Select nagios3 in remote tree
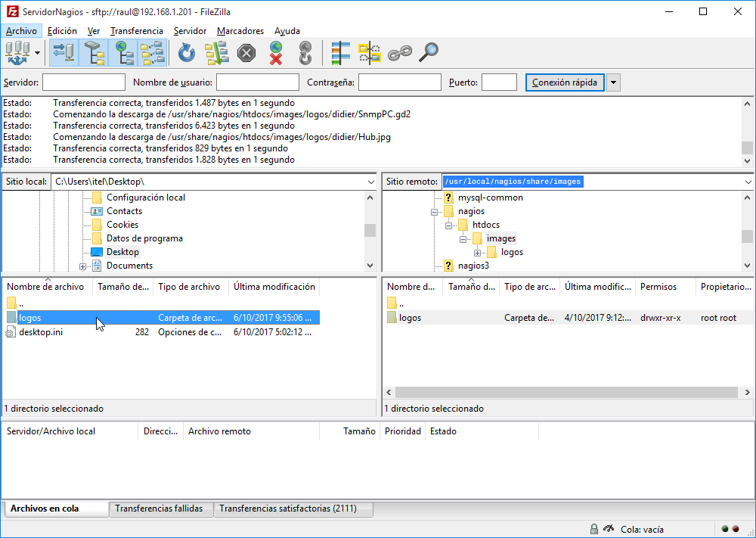The height and width of the screenshot is (538, 756). tap(473, 266)
